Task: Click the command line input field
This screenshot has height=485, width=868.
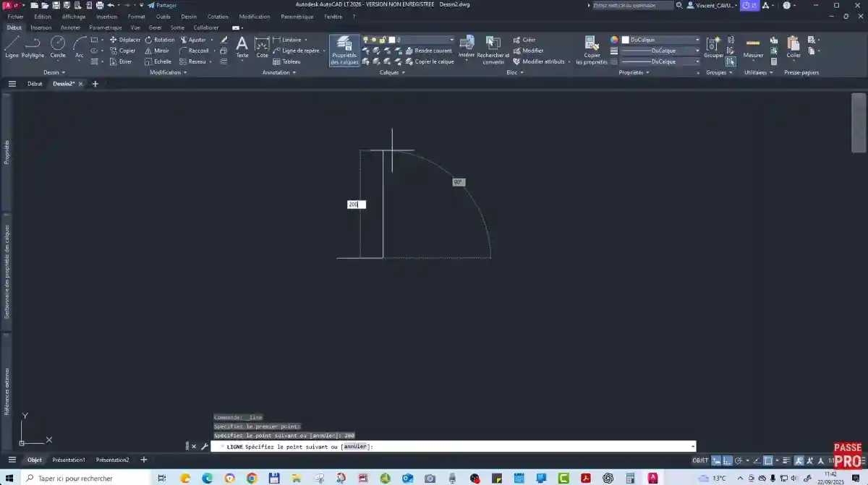Action: click(453, 447)
